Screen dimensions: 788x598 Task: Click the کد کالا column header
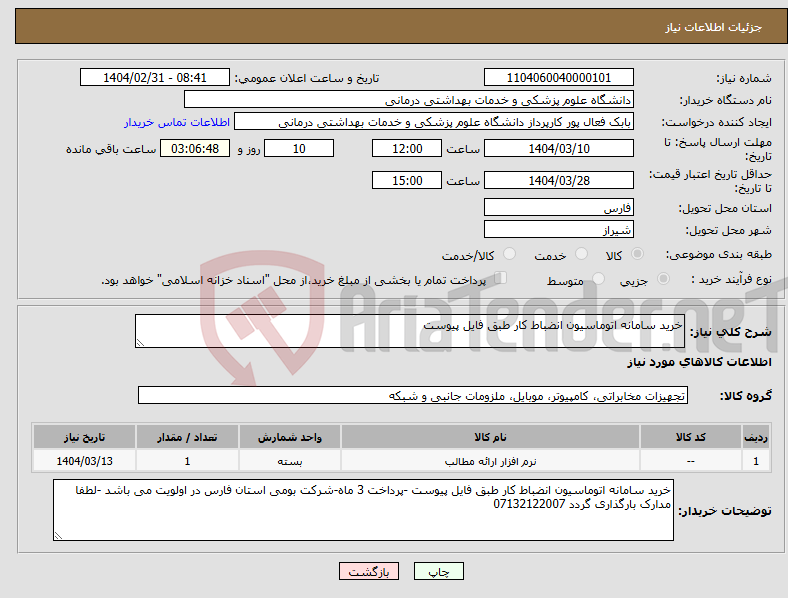[691, 437]
